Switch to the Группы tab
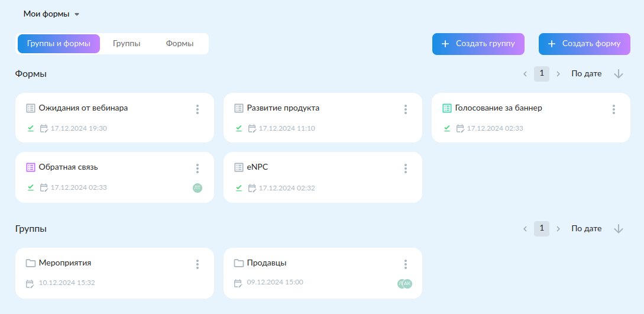Viewport: 644px width, 314px height. coord(127,44)
